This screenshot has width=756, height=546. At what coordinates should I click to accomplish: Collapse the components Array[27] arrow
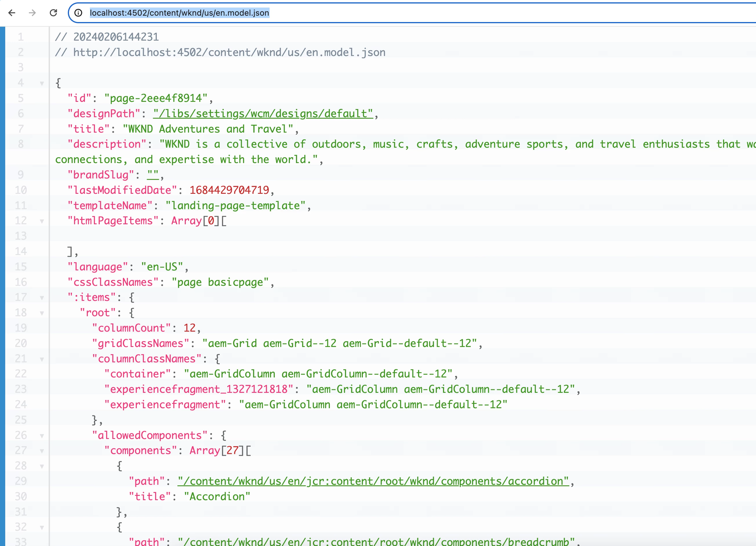coord(42,451)
